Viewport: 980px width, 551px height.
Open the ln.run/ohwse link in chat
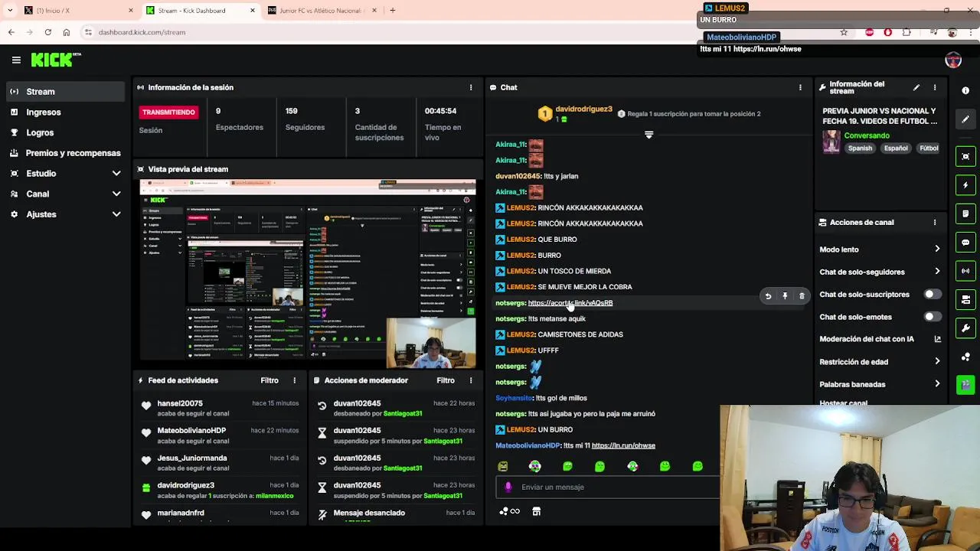(623, 445)
